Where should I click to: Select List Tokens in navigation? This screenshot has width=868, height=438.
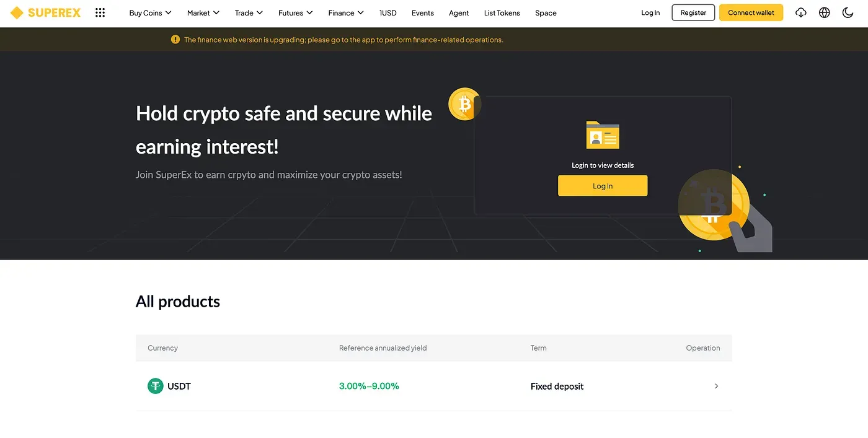pyautogui.click(x=502, y=12)
